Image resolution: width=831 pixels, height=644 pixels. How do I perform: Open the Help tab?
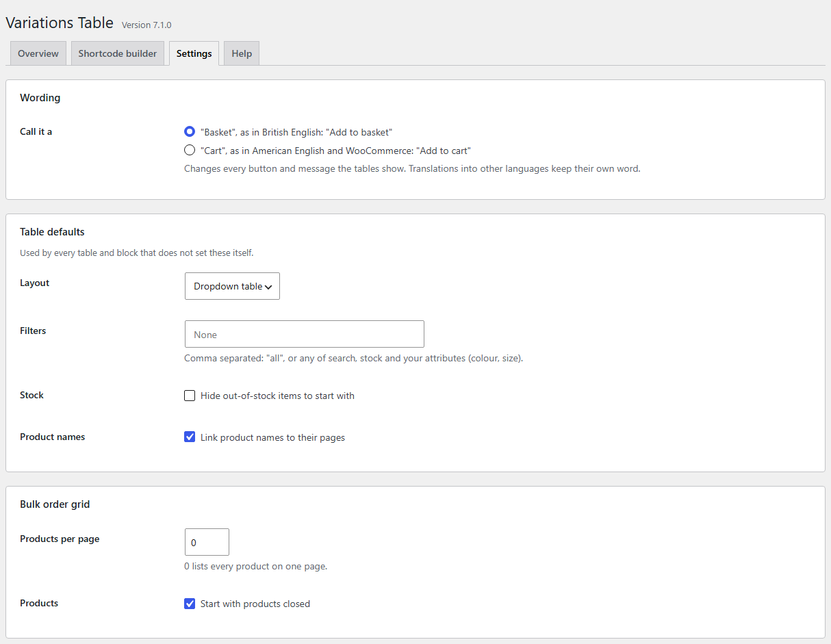click(x=242, y=53)
